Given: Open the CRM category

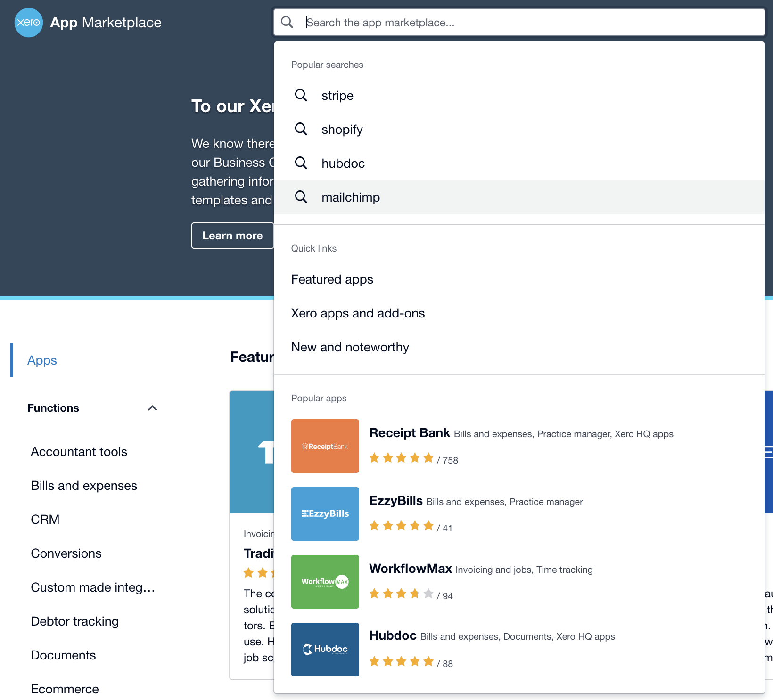Looking at the screenshot, I should coord(45,520).
